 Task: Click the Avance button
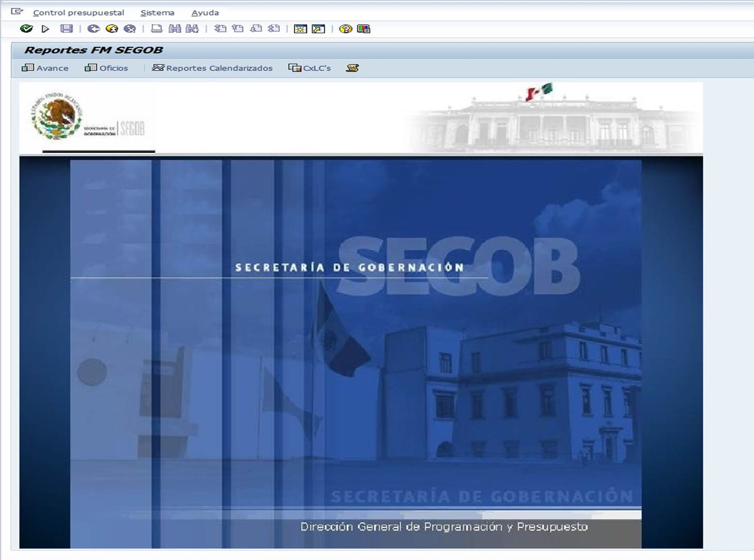click(x=45, y=68)
